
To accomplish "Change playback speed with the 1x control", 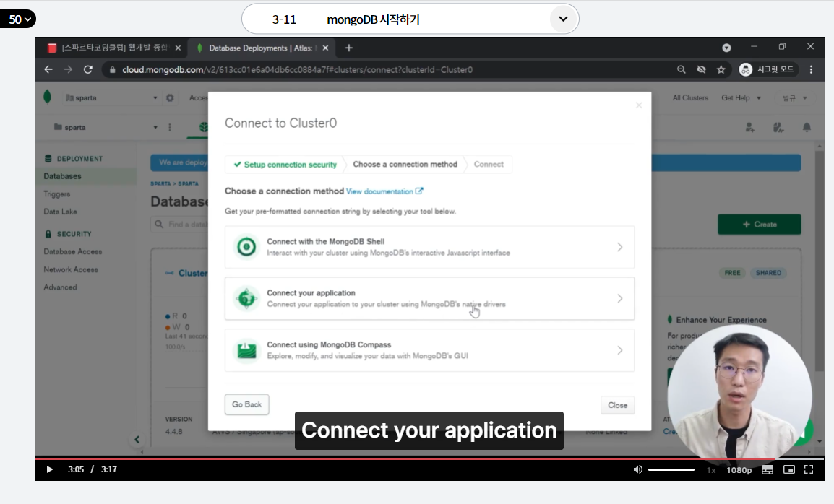I will 711,470.
